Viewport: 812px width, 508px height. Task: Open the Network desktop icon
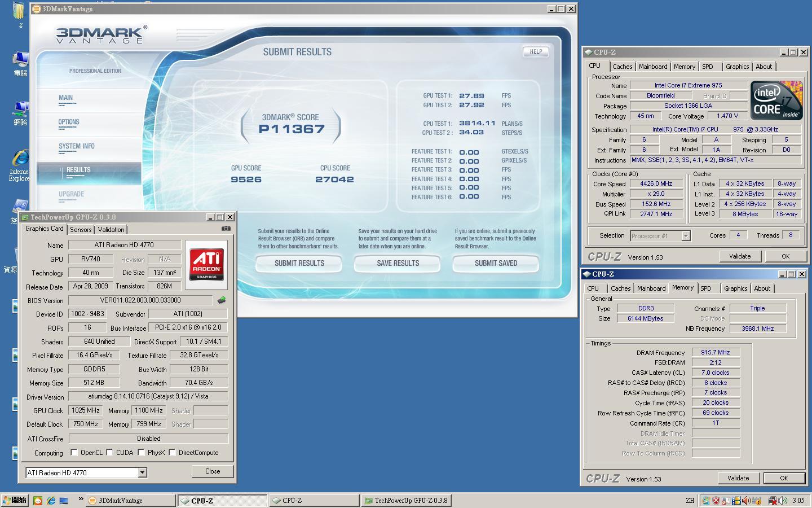[20, 113]
